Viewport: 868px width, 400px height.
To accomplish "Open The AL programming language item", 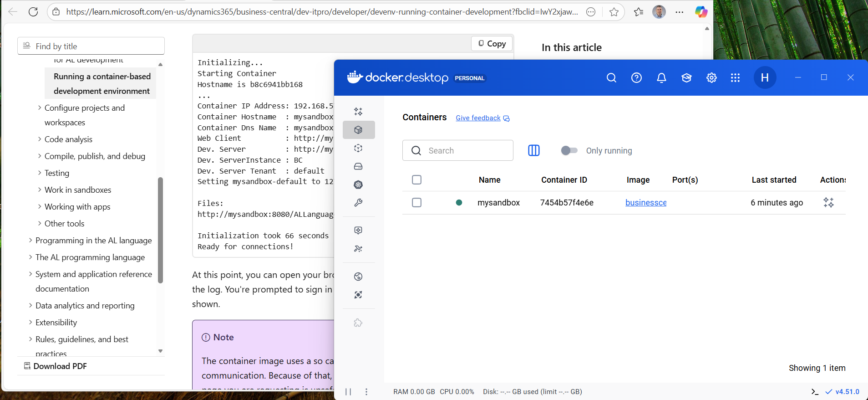I will point(90,257).
